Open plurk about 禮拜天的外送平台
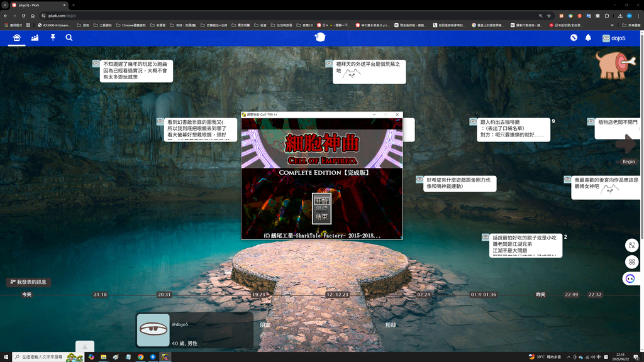Viewport: 644px width, 362px height. [369, 72]
